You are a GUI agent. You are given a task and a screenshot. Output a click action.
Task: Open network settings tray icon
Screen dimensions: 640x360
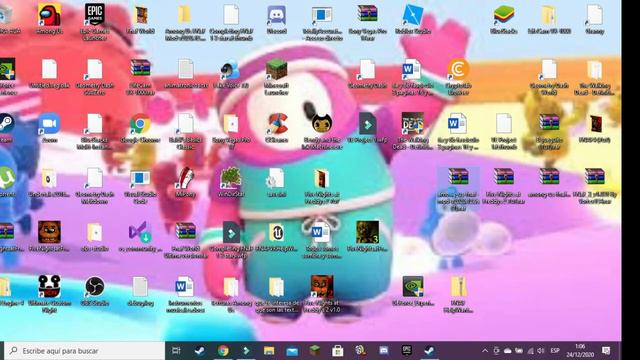click(x=530, y=351)
